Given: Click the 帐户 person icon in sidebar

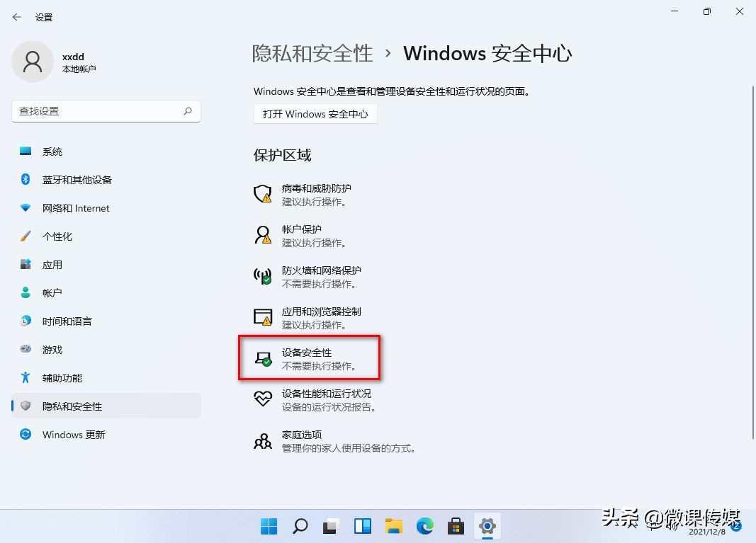Looking at the screenshot, I should pyautogui.click(x=26, y=292).
